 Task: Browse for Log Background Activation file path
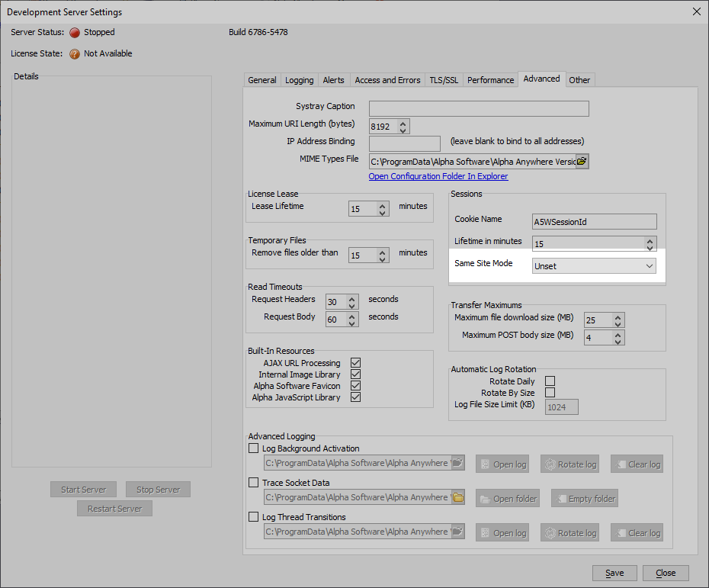tap(457, 463)
